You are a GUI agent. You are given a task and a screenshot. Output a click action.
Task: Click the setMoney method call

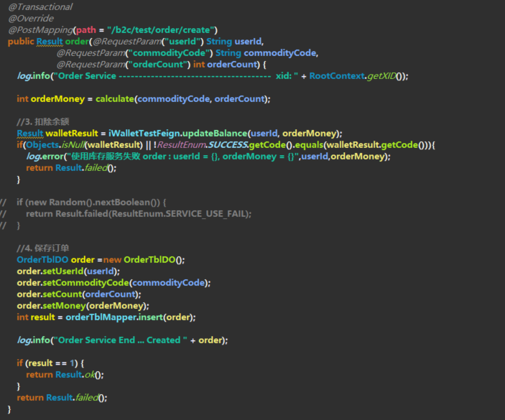[x=65, y=306]
